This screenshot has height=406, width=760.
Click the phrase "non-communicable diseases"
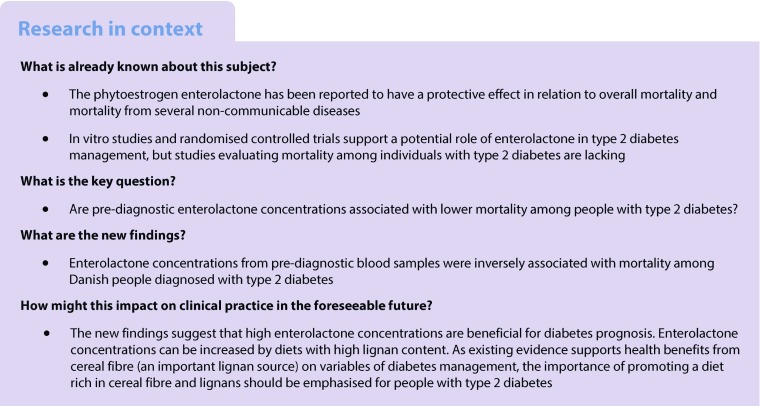[x=297, y=109]
